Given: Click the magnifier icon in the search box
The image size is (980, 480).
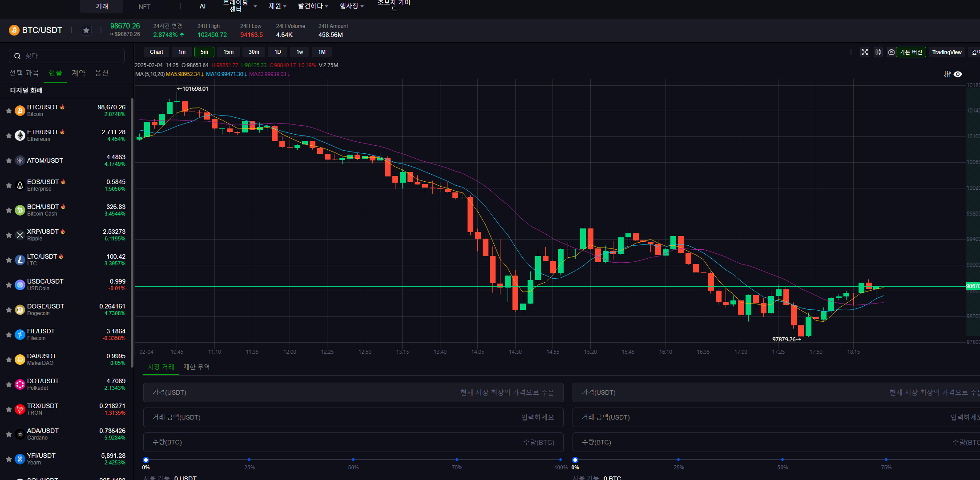Looking at the screenshot, I should pyautogui.click(x=17, y=56).
